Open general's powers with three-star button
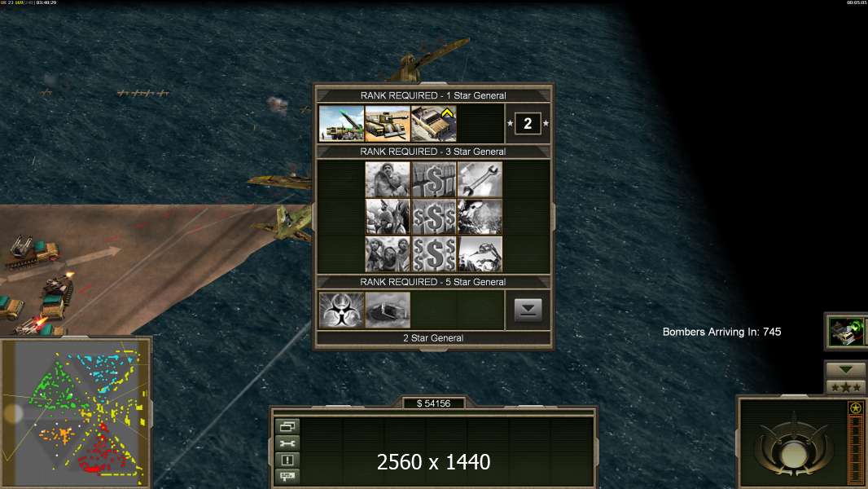The width and height of the screenshot is (868, 489). (845, 387)
